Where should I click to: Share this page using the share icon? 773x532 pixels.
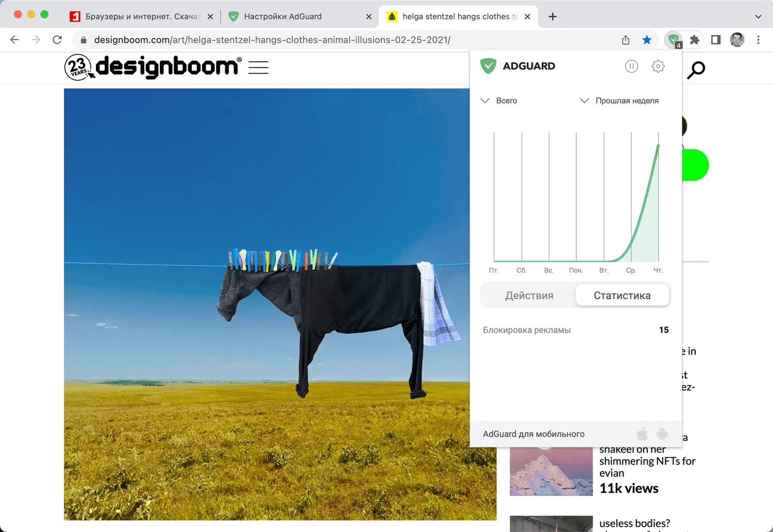coord(626,40)
